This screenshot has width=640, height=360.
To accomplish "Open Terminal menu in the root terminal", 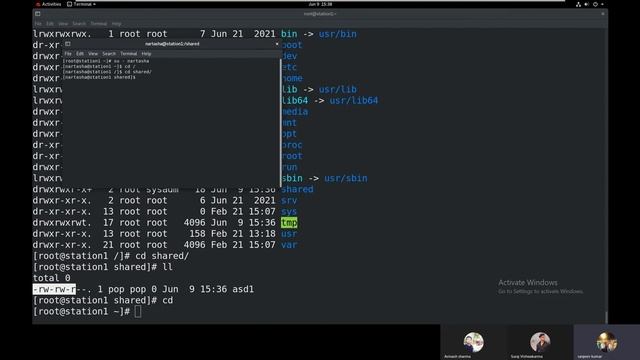I will 98,24.
